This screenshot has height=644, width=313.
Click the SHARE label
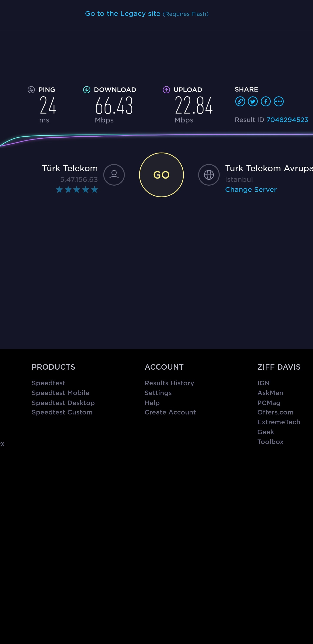coord(246,89)
